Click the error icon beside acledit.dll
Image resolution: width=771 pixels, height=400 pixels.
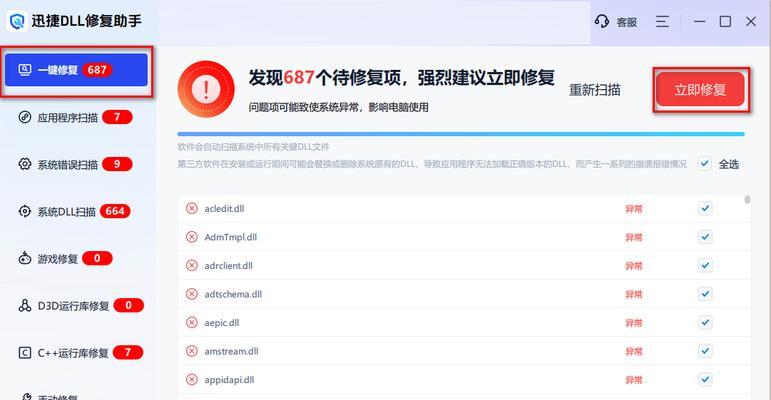192,208
